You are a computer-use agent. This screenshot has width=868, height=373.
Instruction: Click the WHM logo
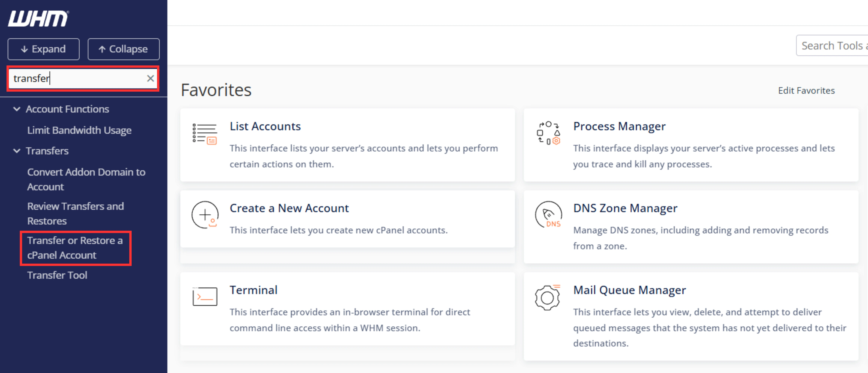[x=38, y=18]
